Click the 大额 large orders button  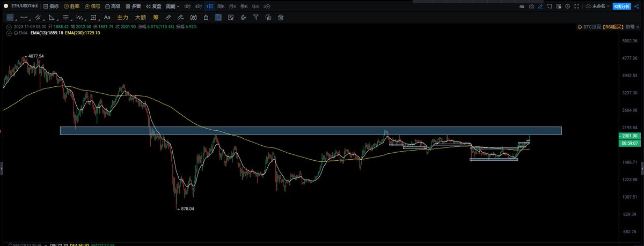click(x=141, y=18)
